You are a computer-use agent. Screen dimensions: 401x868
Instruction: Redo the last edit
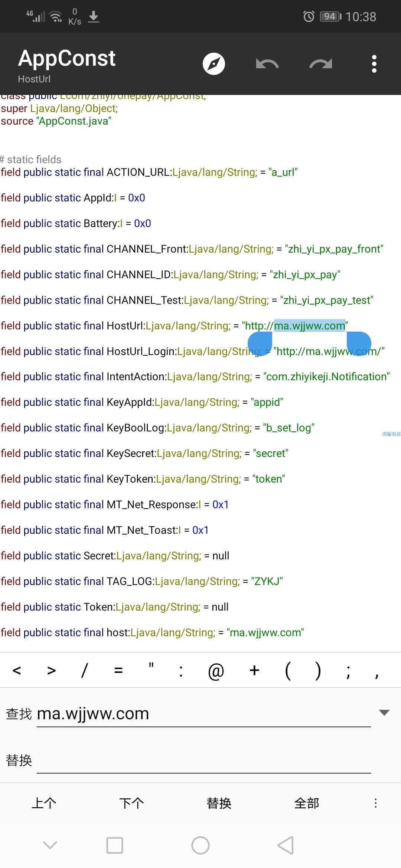click(321, 64)
